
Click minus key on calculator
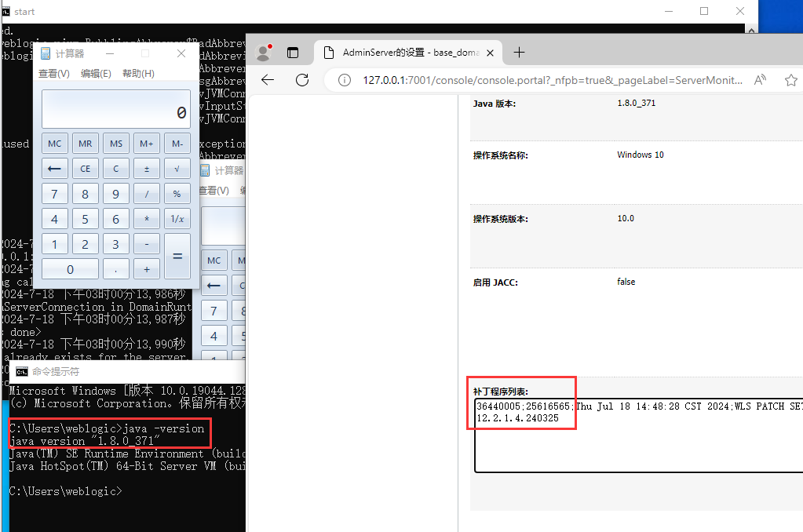coord(147,244)
